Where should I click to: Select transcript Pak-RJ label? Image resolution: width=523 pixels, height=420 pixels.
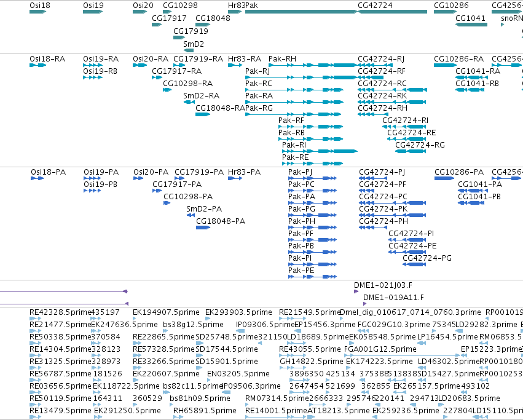coord(258,71)
